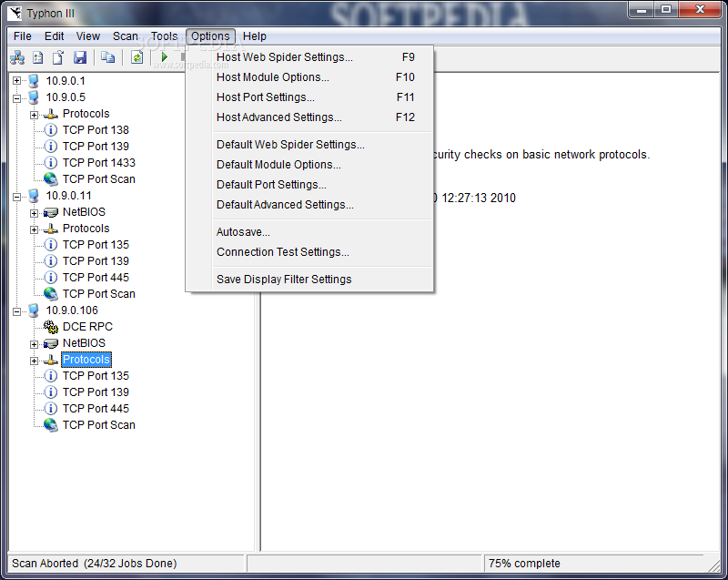The width and height of the screenshot is (728, 580).
Task: Select TCP Port 135 label under 10.9.0.106
Action: (x=96, y=376)
